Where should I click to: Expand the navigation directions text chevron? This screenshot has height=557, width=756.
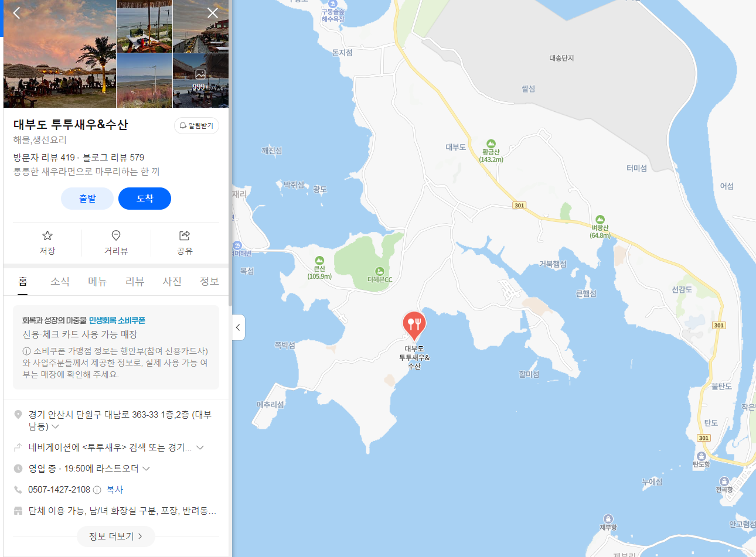click(x=200, y=447)
